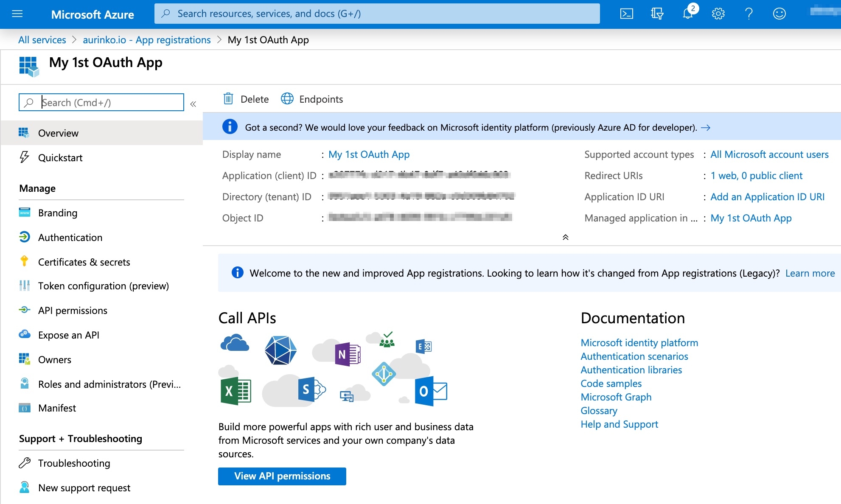This screenshot has width=841, height=504.
Task: Collapse the left sidebar with double chevron
Action: (x=193, y=104)
